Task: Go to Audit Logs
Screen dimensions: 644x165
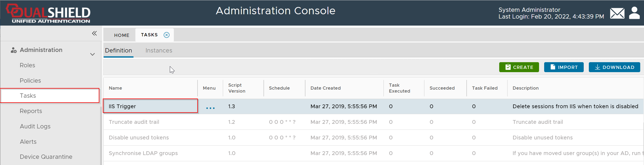Action: click(x=35, y=127)
